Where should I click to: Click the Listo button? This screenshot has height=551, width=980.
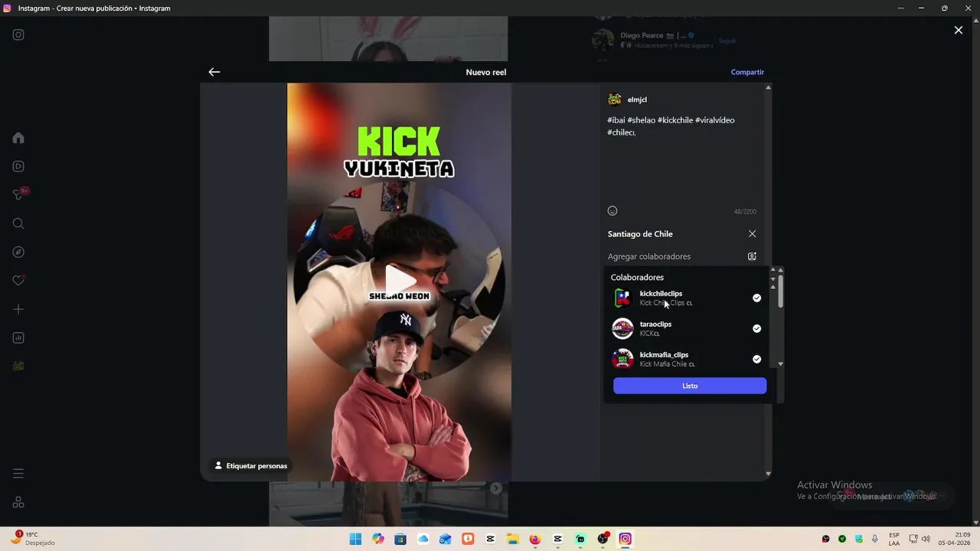[690, 386]
